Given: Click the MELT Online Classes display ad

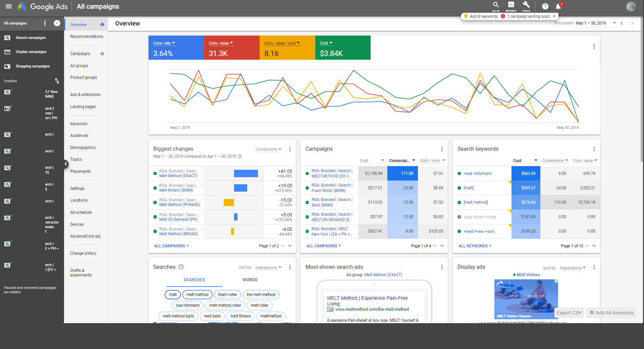Looking at the screenshot, I should pyautogui.click(x=526, y=299).
